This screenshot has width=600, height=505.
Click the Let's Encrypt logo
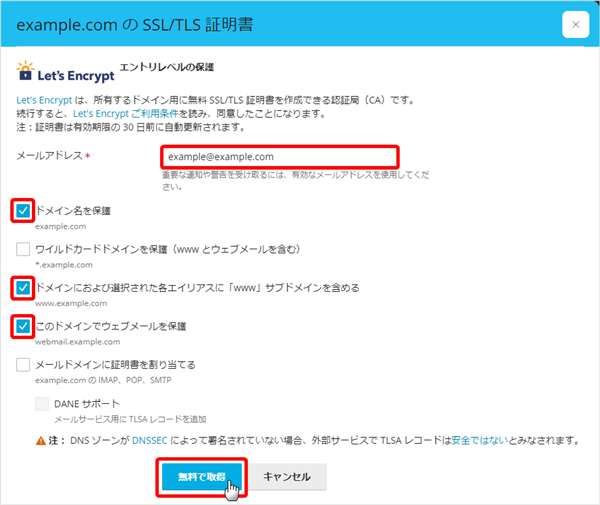[65, 72]
